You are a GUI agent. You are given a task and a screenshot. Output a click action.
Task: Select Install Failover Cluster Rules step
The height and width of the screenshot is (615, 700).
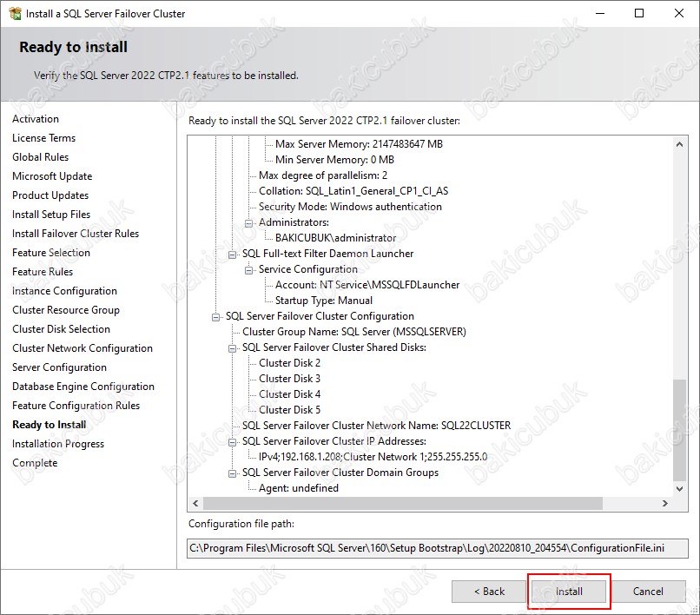coord(76,233)
